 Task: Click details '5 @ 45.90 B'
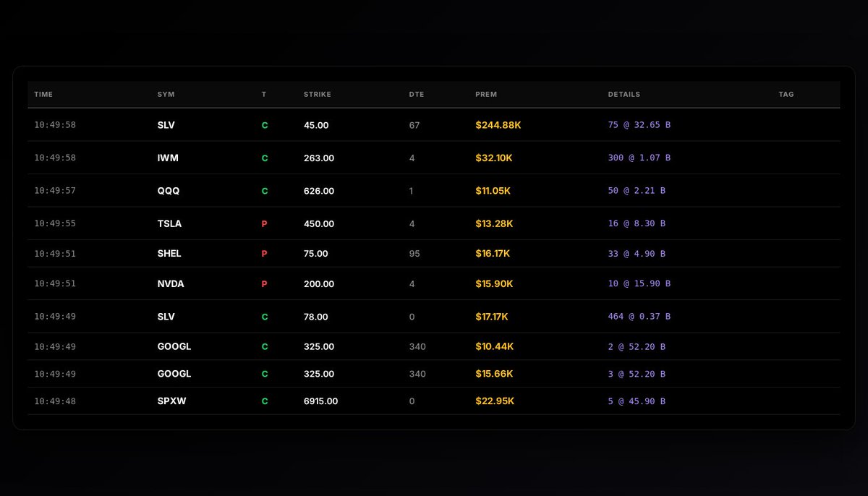(x=637, y=401)
